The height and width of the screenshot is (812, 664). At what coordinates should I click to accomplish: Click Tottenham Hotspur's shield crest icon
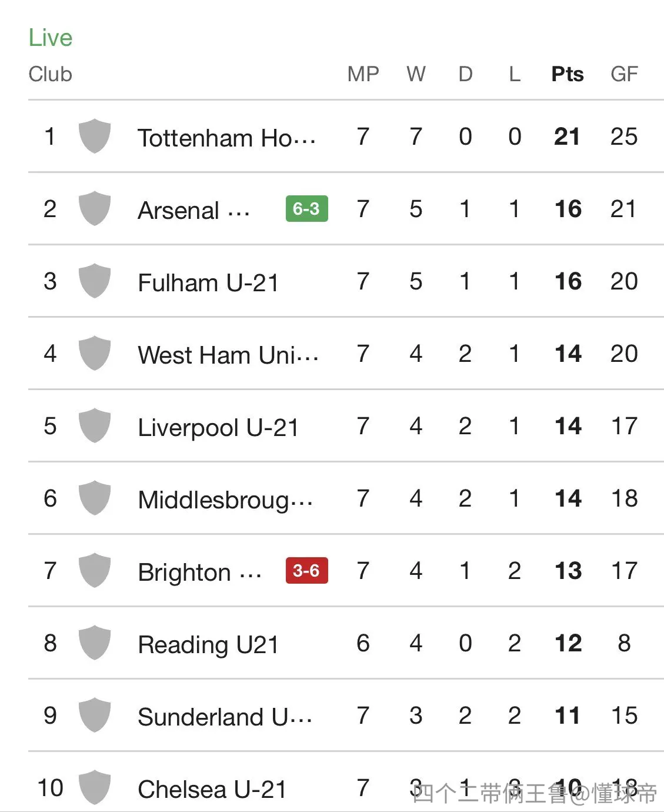(95, 136)
